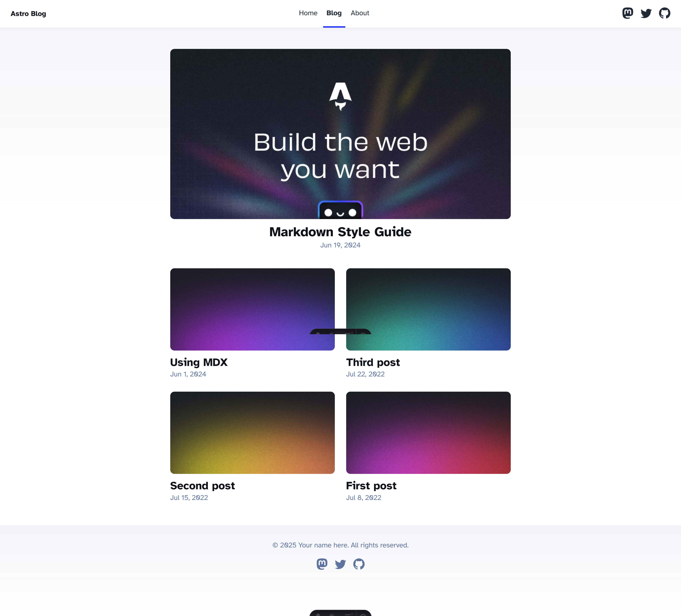Click the yellow-orange Second post thumbnail

[252, 433]
